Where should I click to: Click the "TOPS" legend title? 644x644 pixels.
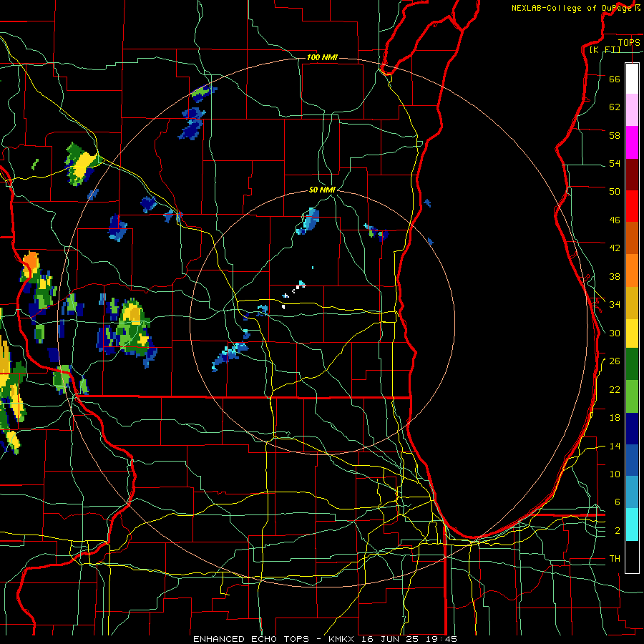point(629,42)
